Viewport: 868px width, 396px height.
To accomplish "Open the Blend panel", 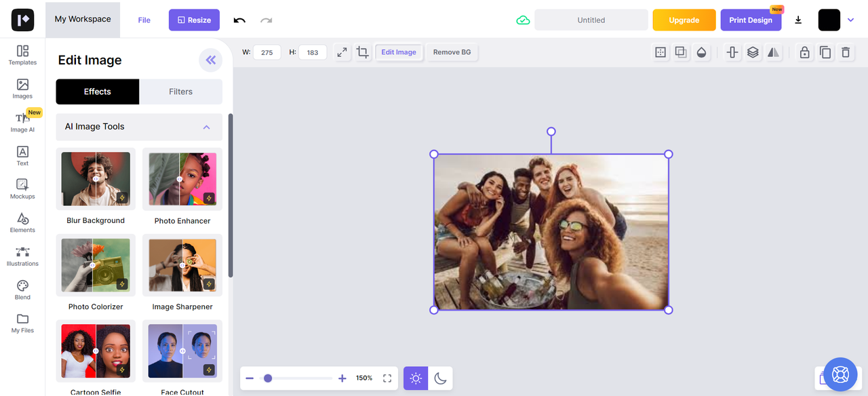I will pyautogui.click(x=22, y=290).
